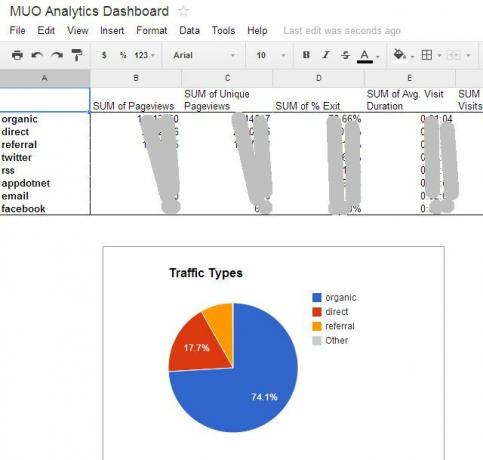Click the print icon in toolbar
The image size is (483, 460).
coord(17,55)
